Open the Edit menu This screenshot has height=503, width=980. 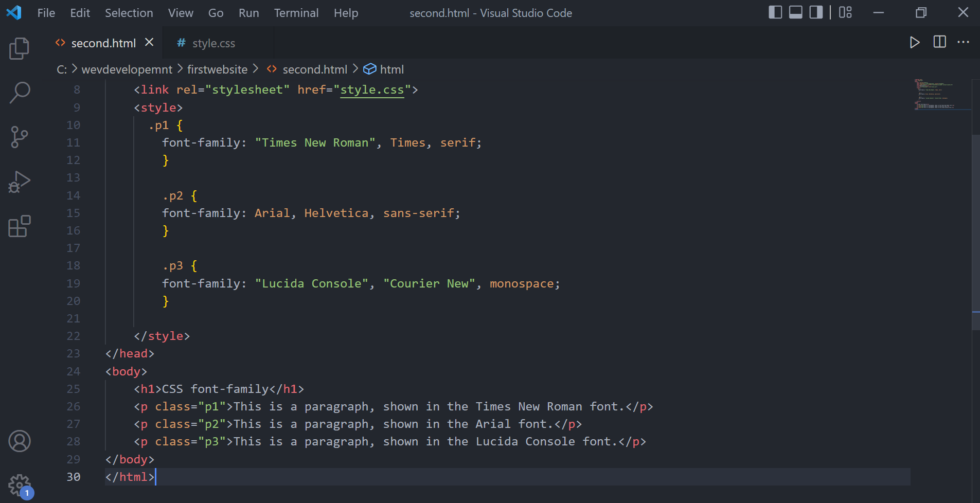pos(80,13)
